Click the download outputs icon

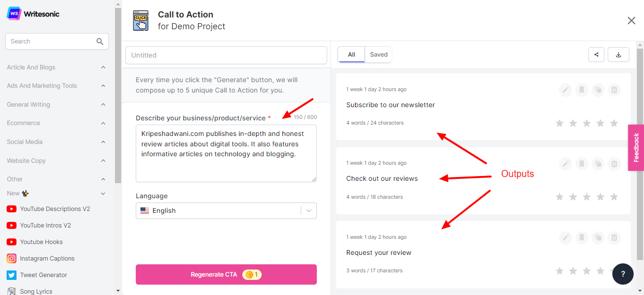619,55
